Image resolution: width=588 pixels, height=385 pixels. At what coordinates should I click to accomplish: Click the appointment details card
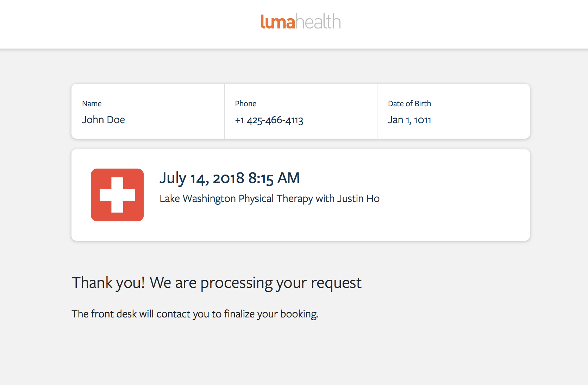click(x=301, y=195)
